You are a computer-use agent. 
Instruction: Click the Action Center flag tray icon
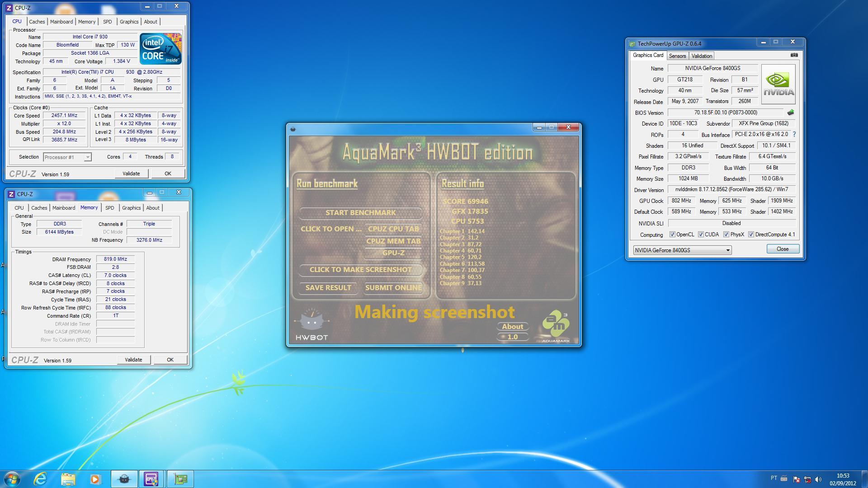pos(796,479)
